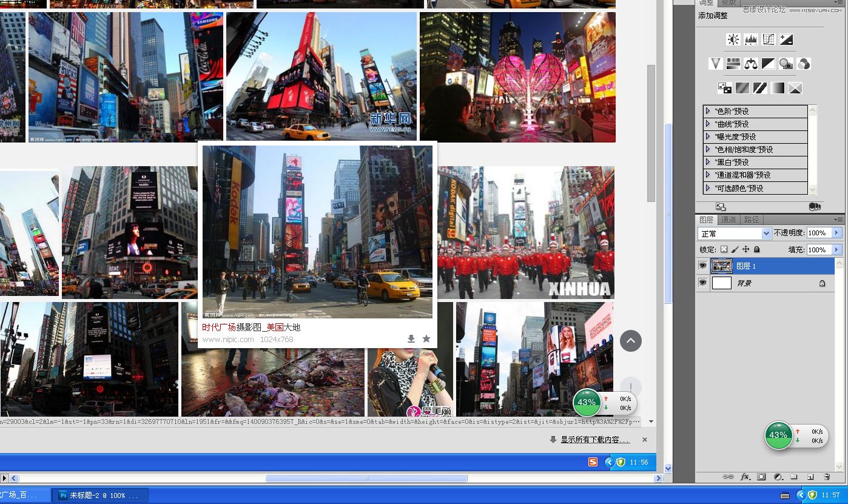Image resolution: width=848 pixels, height=504 pixels.
Task: Click the opacity 不透明度 value field
Action: [819, 233]
